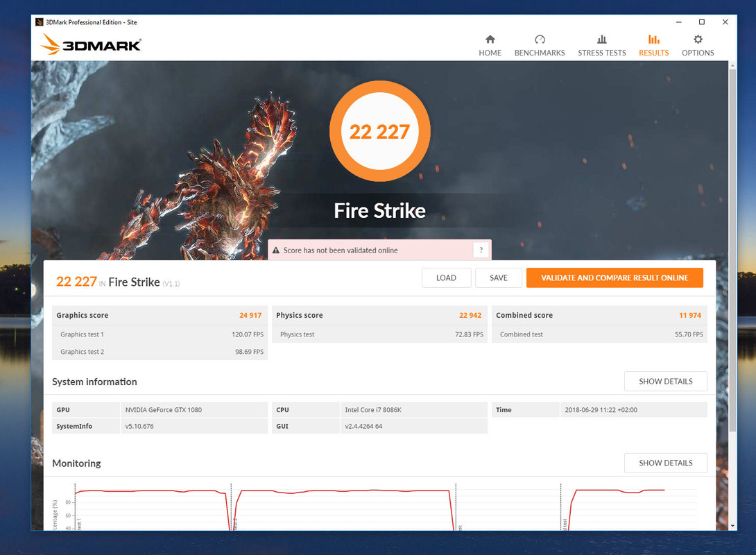The width and height of the screenshot is (756, 555).
Task: Minimize the 3DMark window
Action: 678,22
